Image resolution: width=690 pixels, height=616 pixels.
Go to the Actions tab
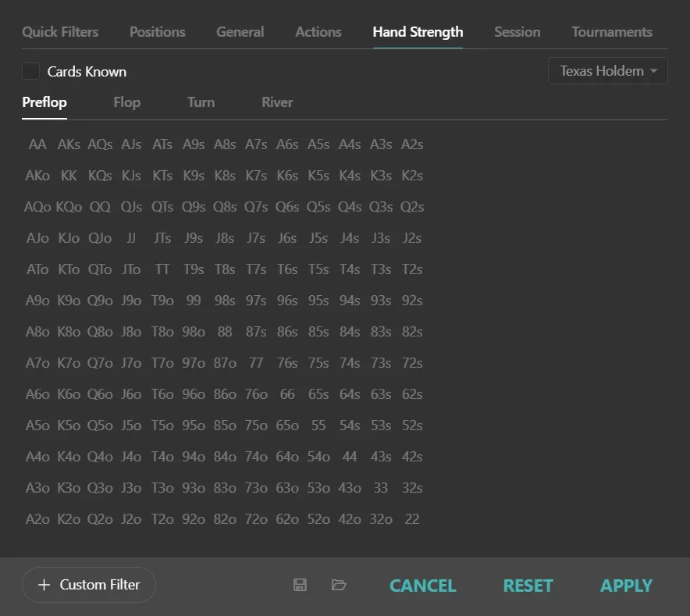click(318, 32)
